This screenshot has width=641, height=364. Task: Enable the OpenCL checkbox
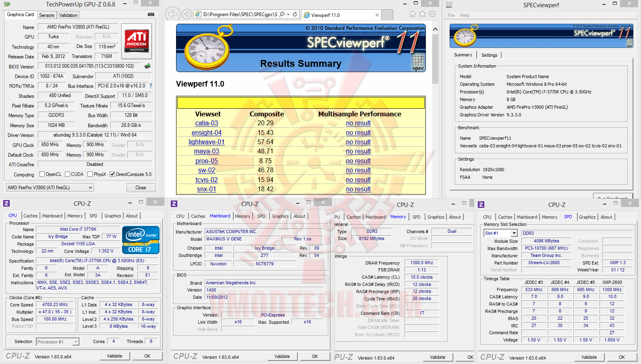(42, 174)
